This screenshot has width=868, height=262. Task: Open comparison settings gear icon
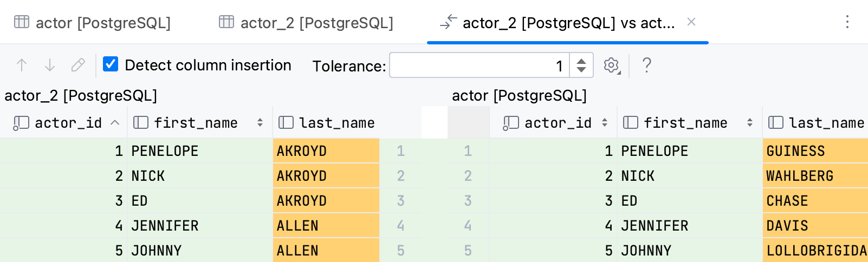tap(612, 65)
